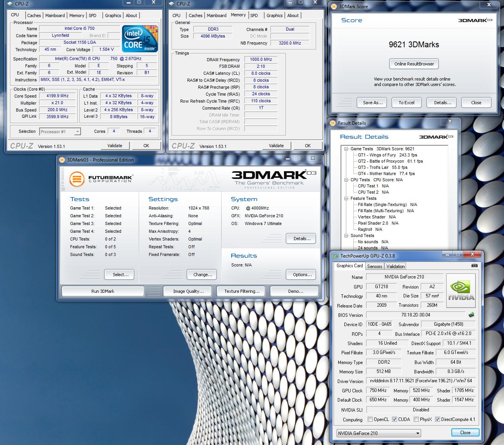Click the left CPU-Z window title icon
The image size is (504, 445).
[10, 3]
